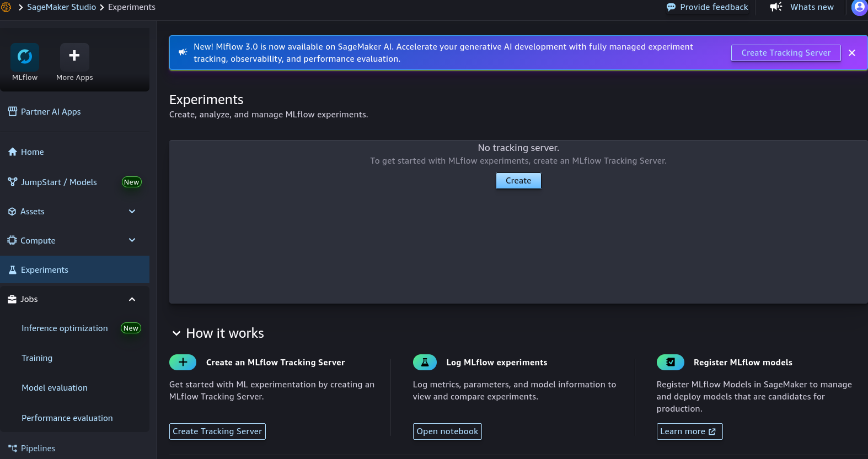
Task: Click the New badge beside JumpStart / Models
Action: 131,182
